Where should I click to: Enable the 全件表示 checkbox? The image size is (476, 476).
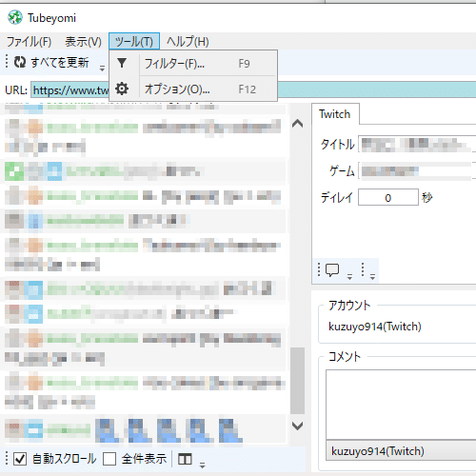click(x=109, y=459)
